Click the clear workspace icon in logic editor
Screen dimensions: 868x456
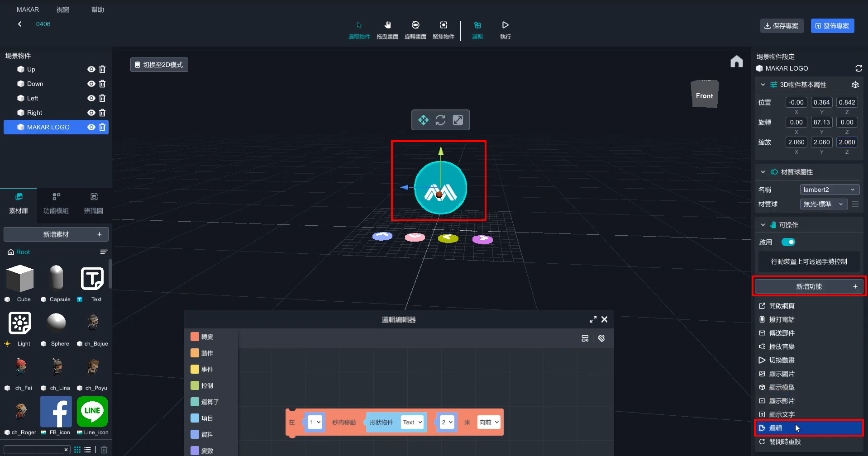click(601, 338)
